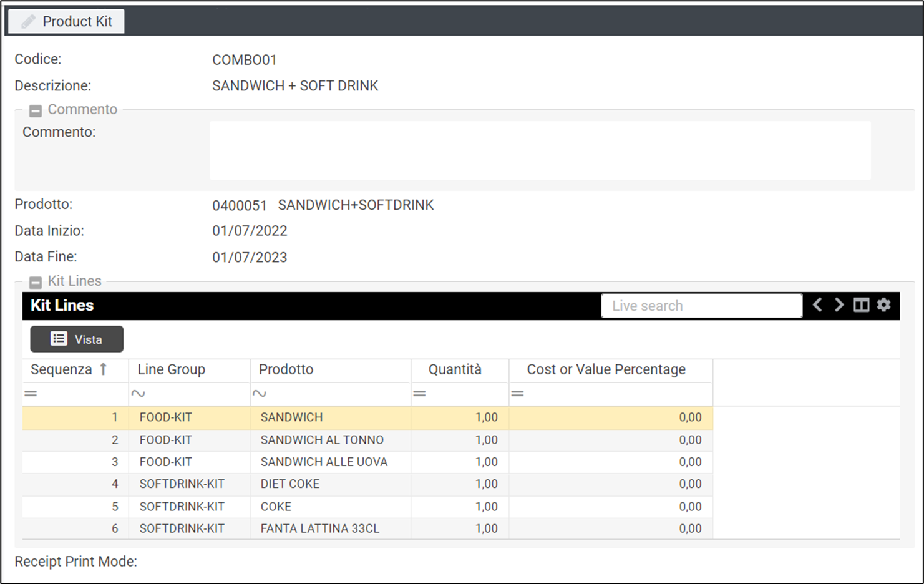Click the Prodotto contains filter icon
Image resolution: width=924 pixels, height=584 pixels.
(x=259, y=394)
